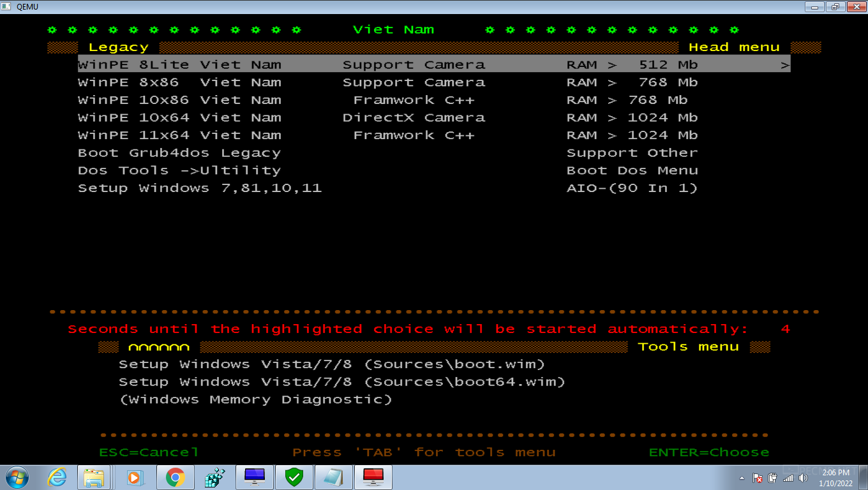Open Windows Explorer folder icon in taskbar
The width and height of the screenshot is (868, 490).
[x=94, y=477]
